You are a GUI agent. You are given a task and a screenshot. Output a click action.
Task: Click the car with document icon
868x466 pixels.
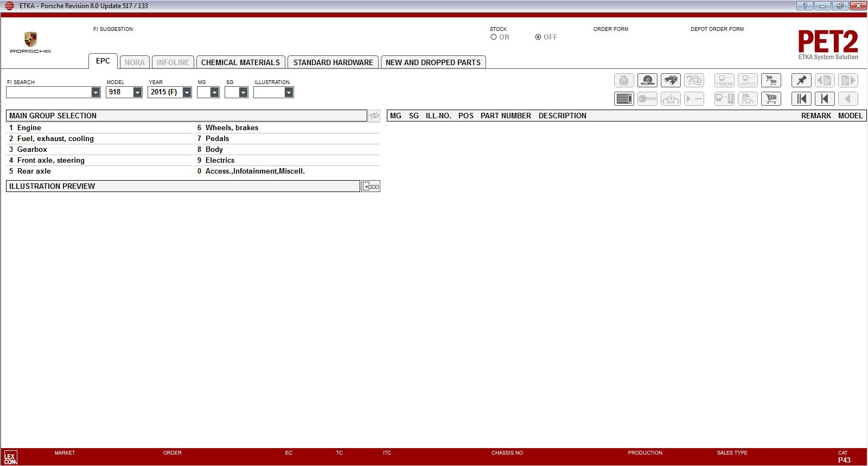pyautogui.click(x=748, y=99)
